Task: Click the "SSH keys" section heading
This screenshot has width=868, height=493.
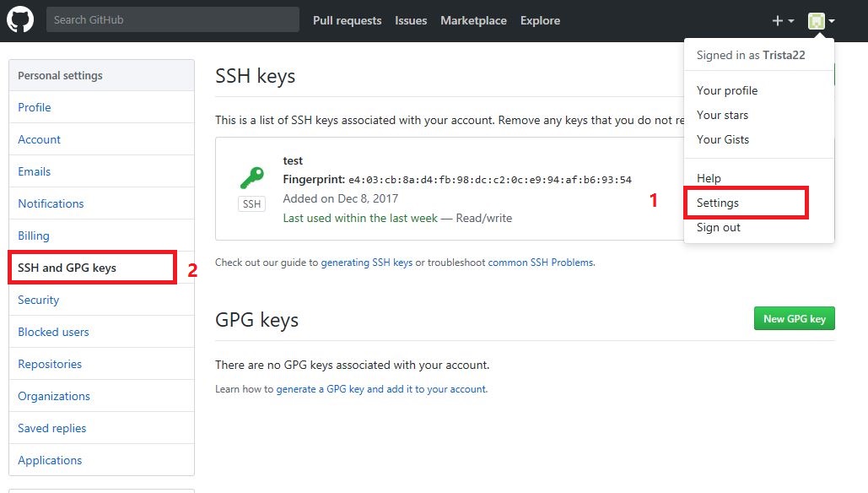Action: click(256, 76)
